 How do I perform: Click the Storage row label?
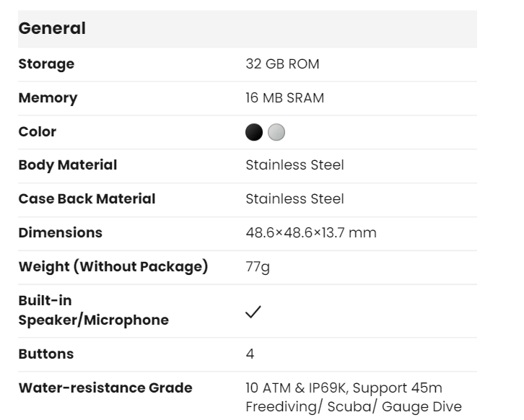click(x=46, y=64)
